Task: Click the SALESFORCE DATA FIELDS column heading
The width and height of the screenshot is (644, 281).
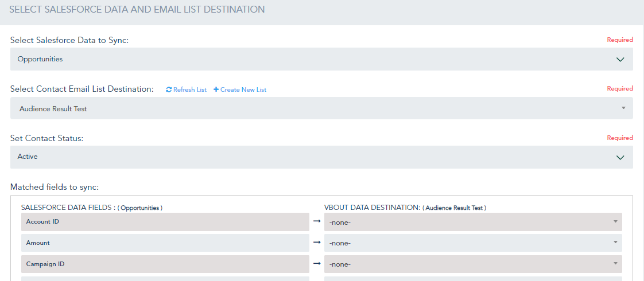Action: [x=92, y=208]
